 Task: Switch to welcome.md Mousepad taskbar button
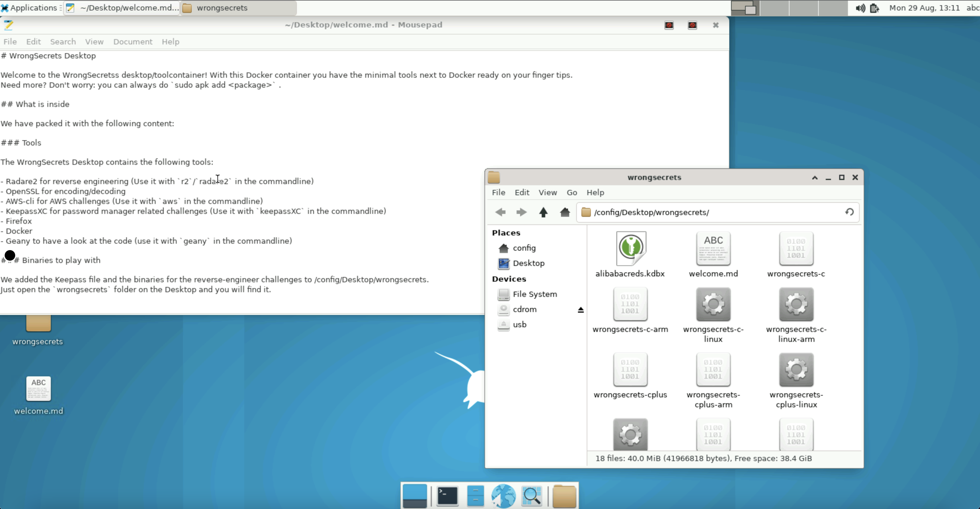122,8
